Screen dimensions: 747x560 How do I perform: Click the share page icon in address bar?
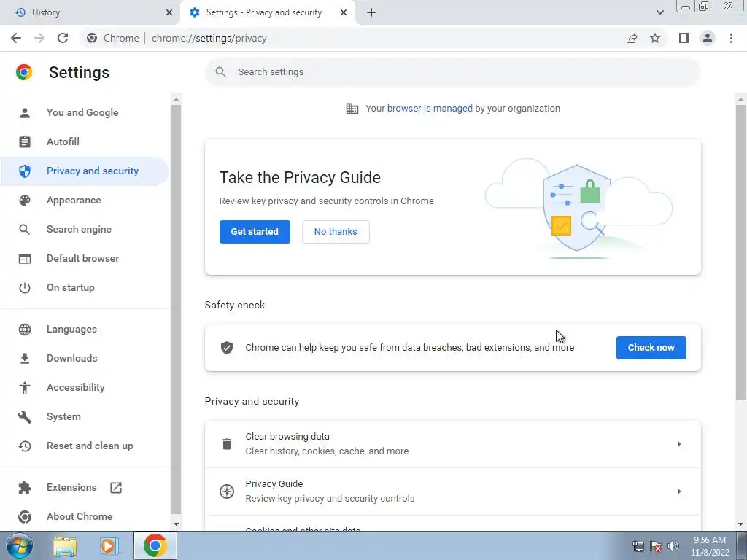pos(632,38)
